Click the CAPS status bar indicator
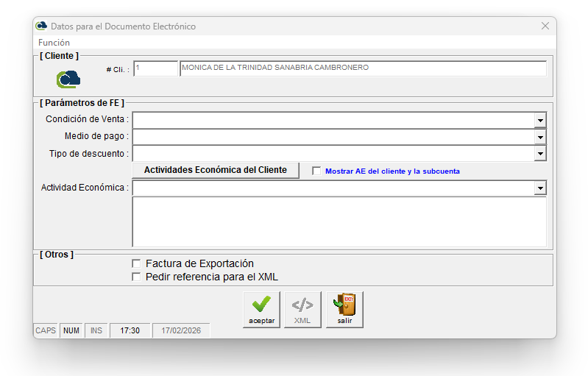588x376 pixels. (46, 331)
